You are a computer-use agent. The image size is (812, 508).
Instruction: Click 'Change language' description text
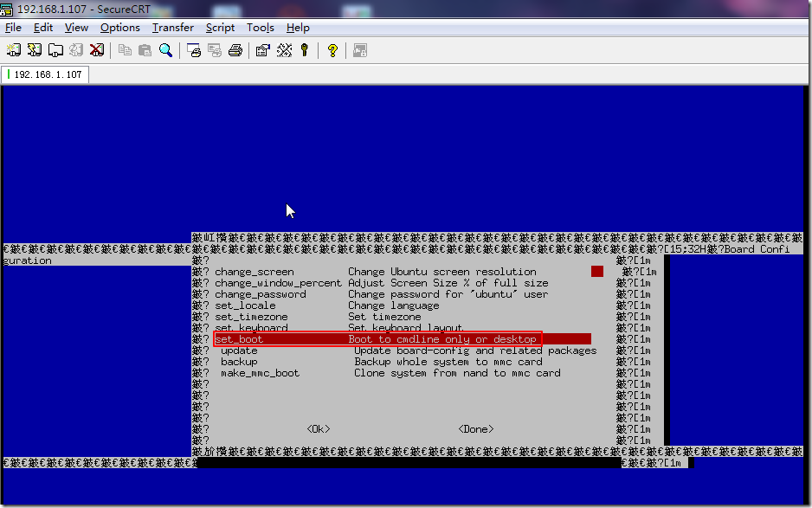coord(394,305)
